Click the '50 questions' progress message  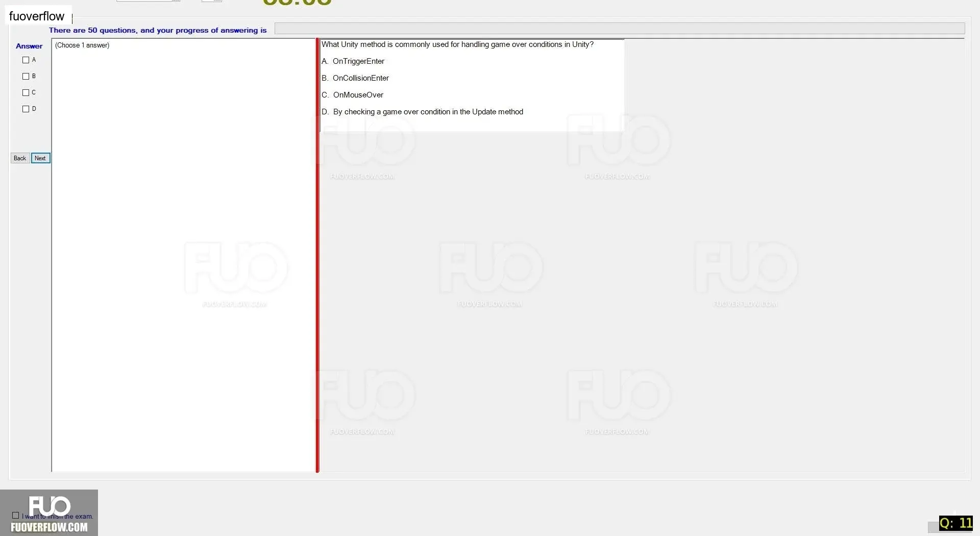pos(158,30)
